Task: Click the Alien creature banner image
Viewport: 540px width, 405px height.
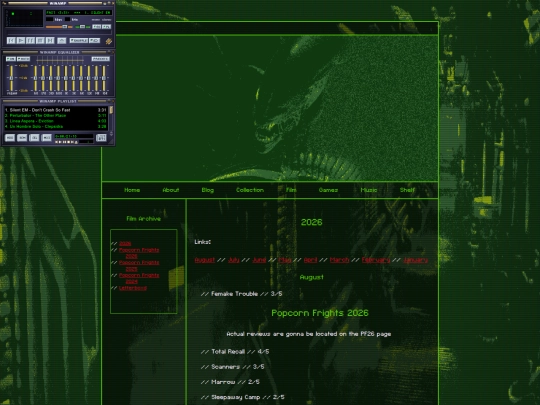Action: 270,108
